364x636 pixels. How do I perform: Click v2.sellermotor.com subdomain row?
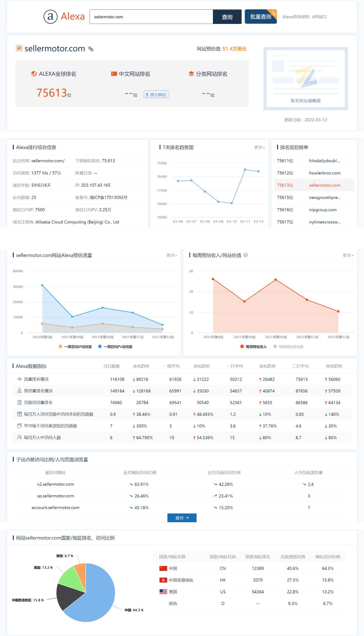pos(182,484)
